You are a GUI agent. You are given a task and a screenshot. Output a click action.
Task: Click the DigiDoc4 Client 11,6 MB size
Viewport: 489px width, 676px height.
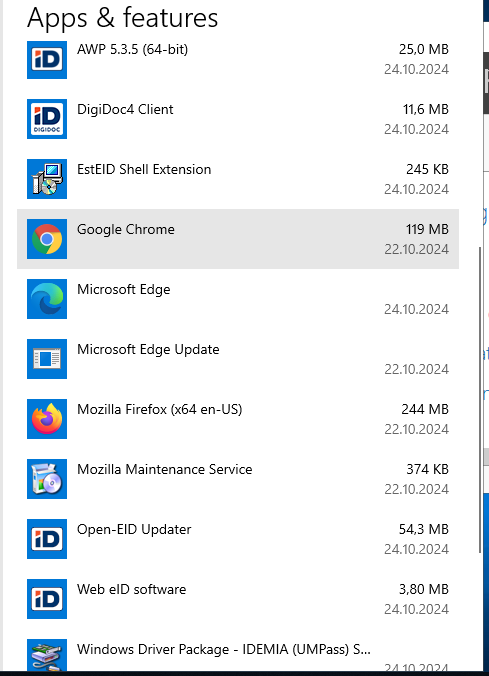coord(426,110)
